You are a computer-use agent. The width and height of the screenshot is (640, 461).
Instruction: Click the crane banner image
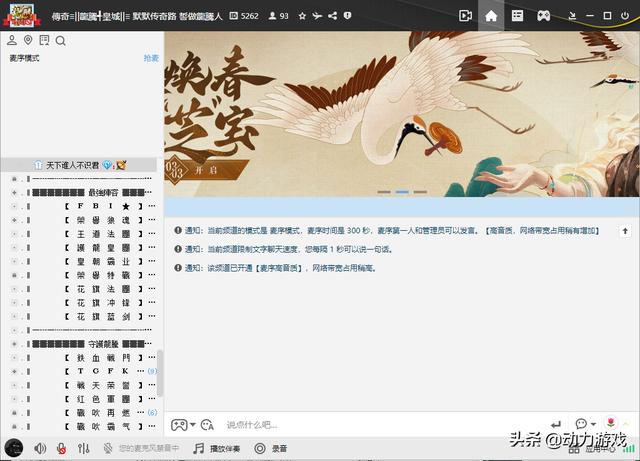[402, 114]
